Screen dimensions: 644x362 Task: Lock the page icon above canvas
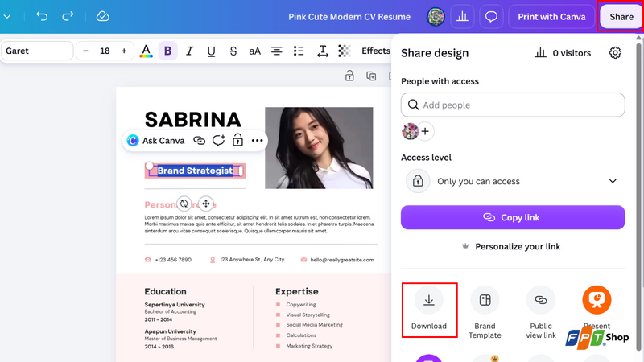pyautogui.click(x=349, y=76)
